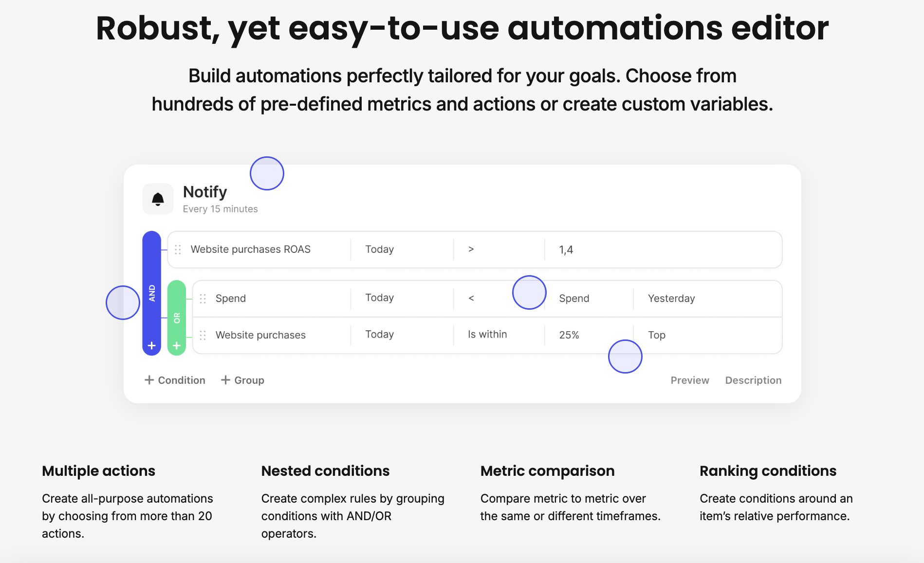Open the Today timeframe for Website purchases ROAS
Screen dimensions: 924x563
click(379, 249)
